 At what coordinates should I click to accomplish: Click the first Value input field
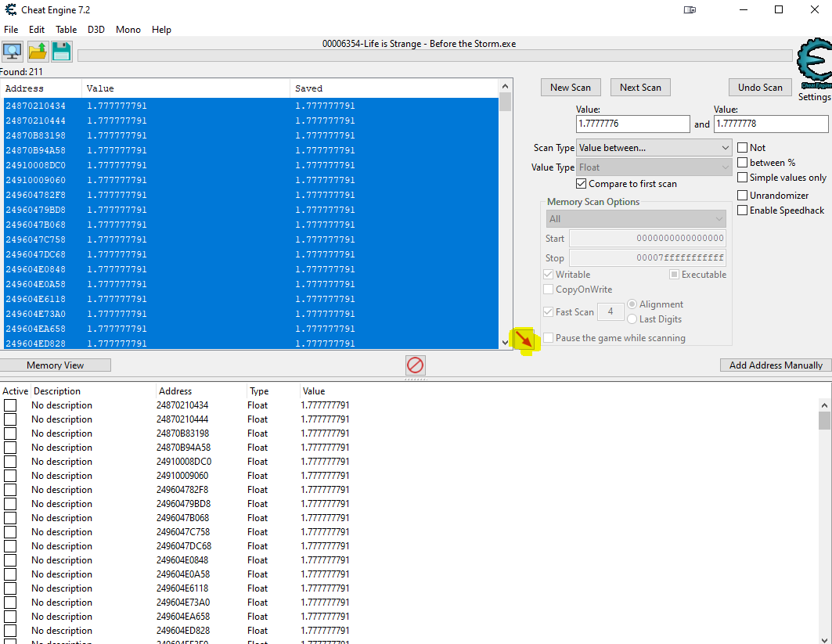[632, 124]
